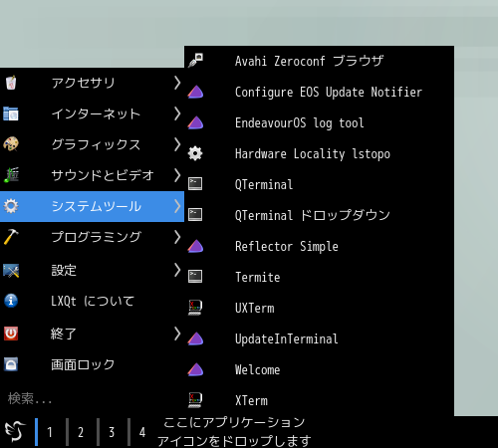Click the 終了 power icon

(x=11, y=334)
